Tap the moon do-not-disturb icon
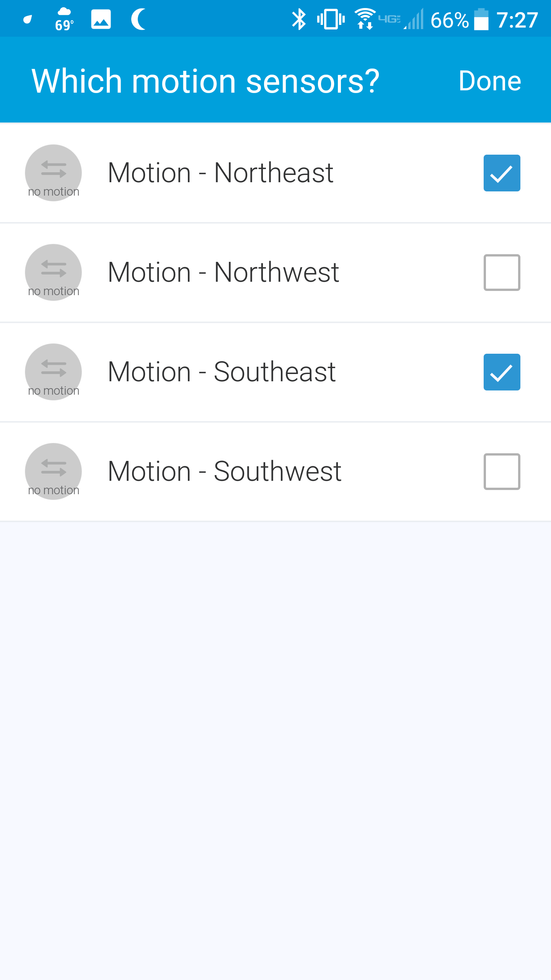Screen dimensions: 551x980 139,19
